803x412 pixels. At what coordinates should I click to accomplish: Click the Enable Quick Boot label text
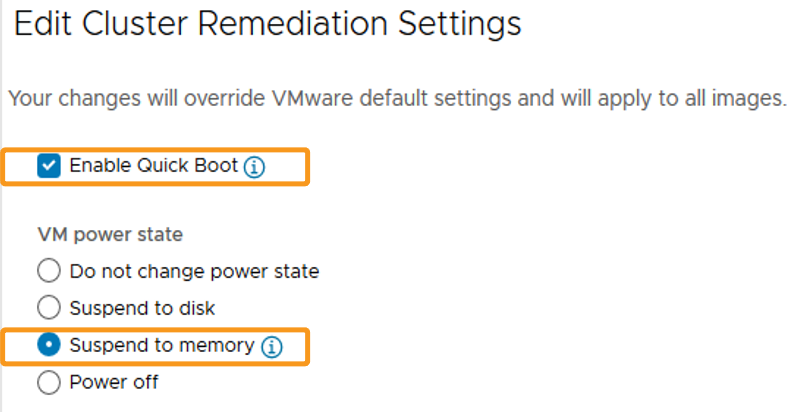154,166
